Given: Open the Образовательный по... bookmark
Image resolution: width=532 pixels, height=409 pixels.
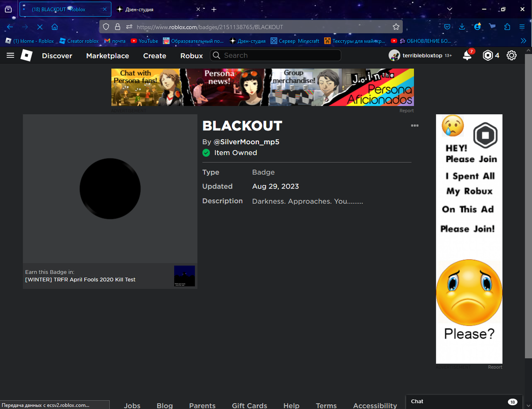Looking at the screenshot, I should 193,41.
